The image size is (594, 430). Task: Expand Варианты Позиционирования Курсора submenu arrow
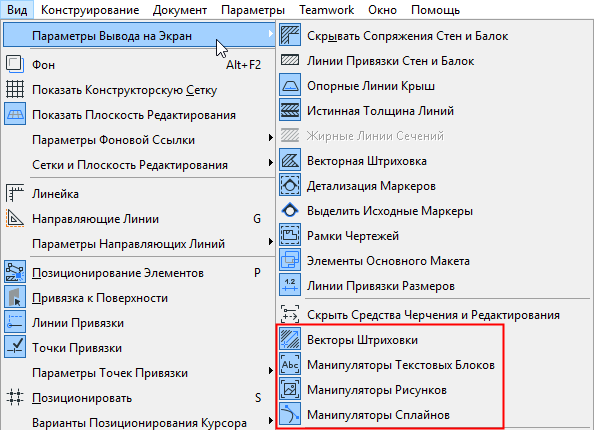tap(270, 420)
